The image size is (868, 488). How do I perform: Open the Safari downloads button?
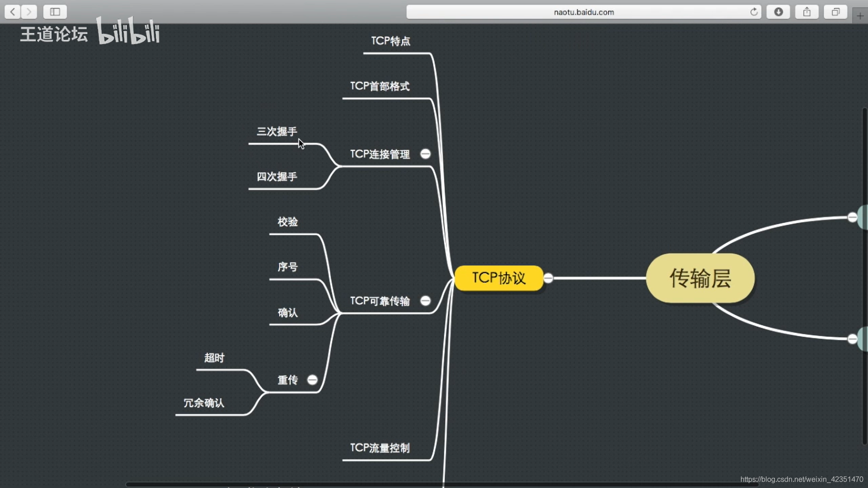(x=778, y=12)
